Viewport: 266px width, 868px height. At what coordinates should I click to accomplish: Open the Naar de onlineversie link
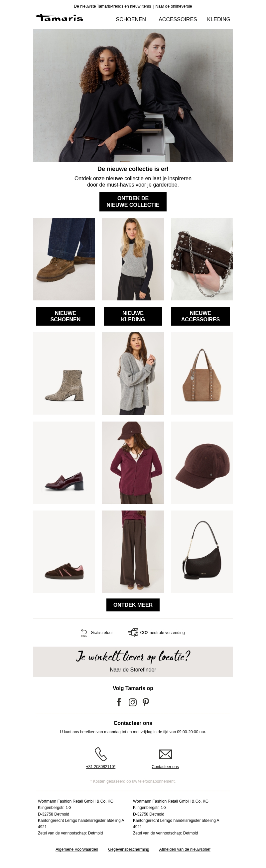[174, 6]
